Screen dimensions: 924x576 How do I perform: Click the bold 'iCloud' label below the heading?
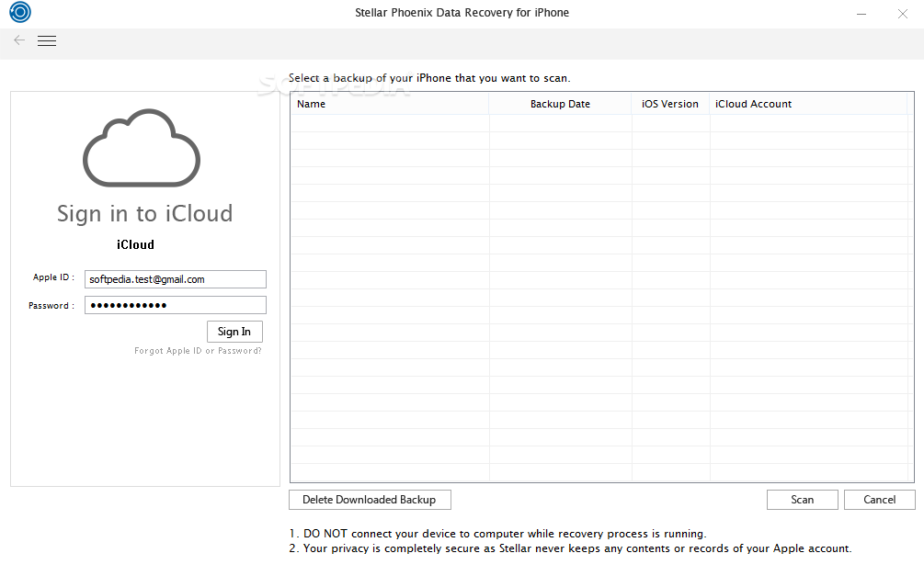click(135, 244)
